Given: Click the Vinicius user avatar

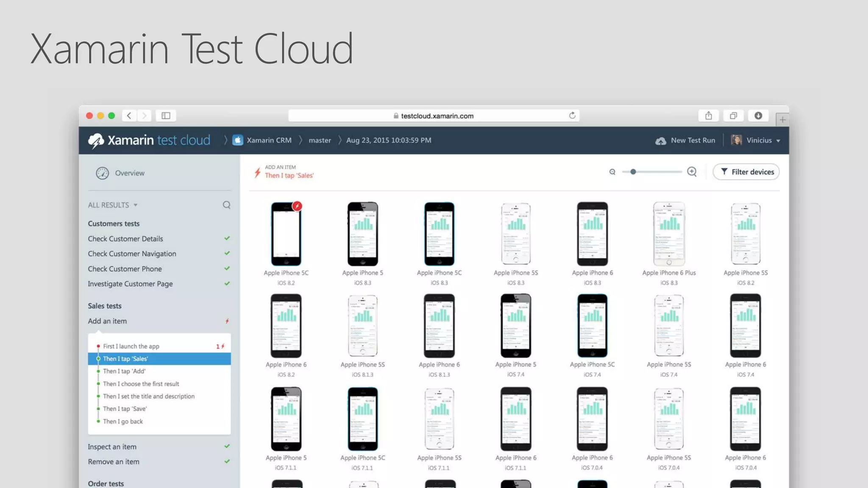Looking at the screenshot, I should pyautogui.click(x=736, y=140).
